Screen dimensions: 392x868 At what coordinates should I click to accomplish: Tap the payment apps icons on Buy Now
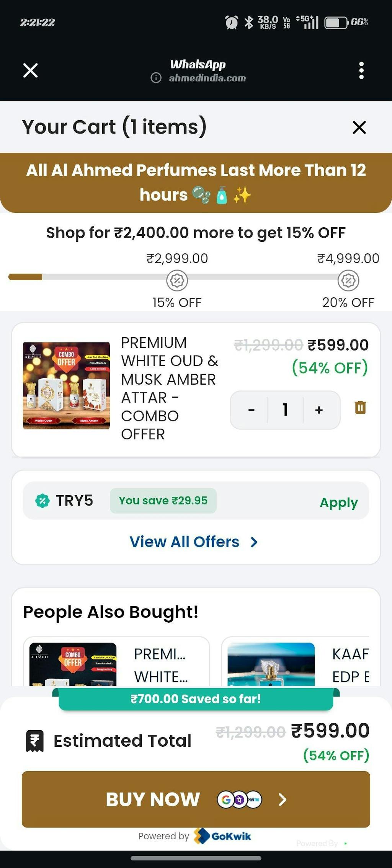[240, 799]
